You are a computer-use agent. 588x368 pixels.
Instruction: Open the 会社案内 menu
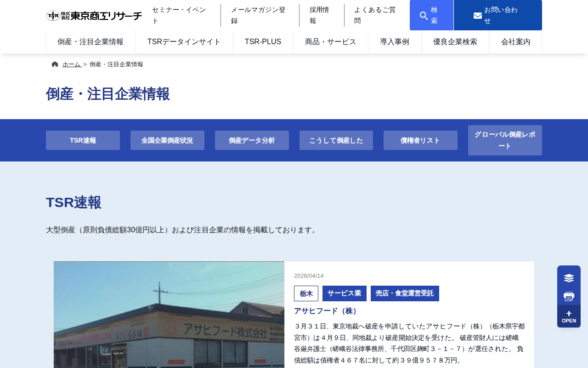point(515,42)
